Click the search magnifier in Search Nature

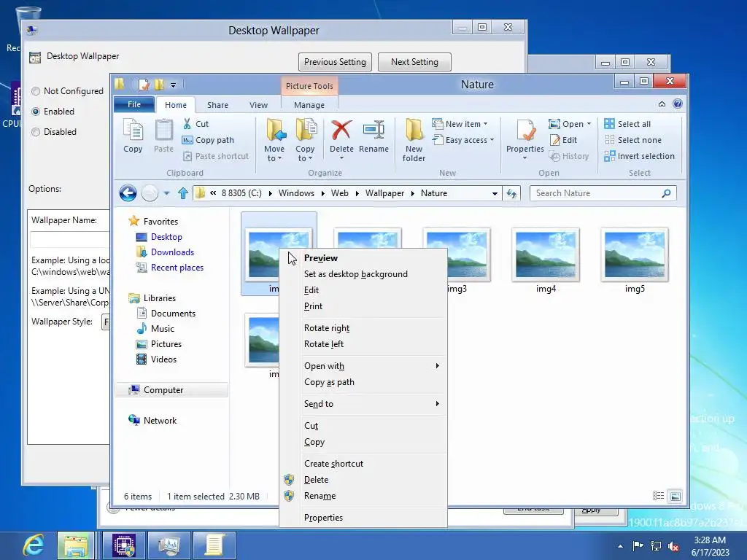pos(666,192)
